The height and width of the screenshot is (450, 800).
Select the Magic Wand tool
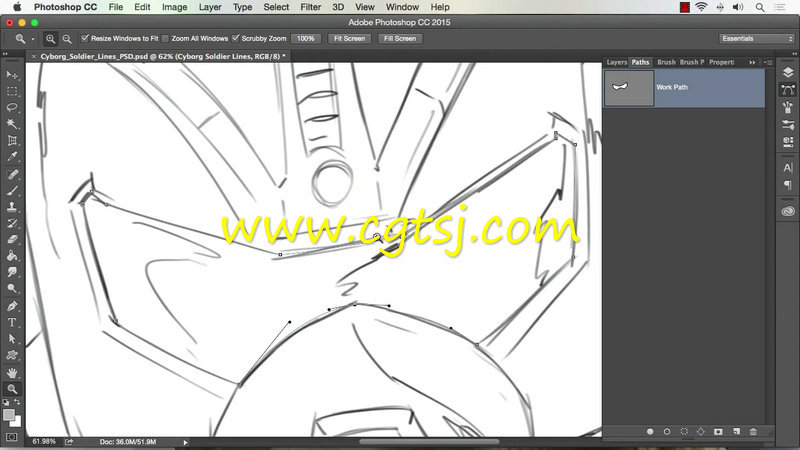(12, 124)
